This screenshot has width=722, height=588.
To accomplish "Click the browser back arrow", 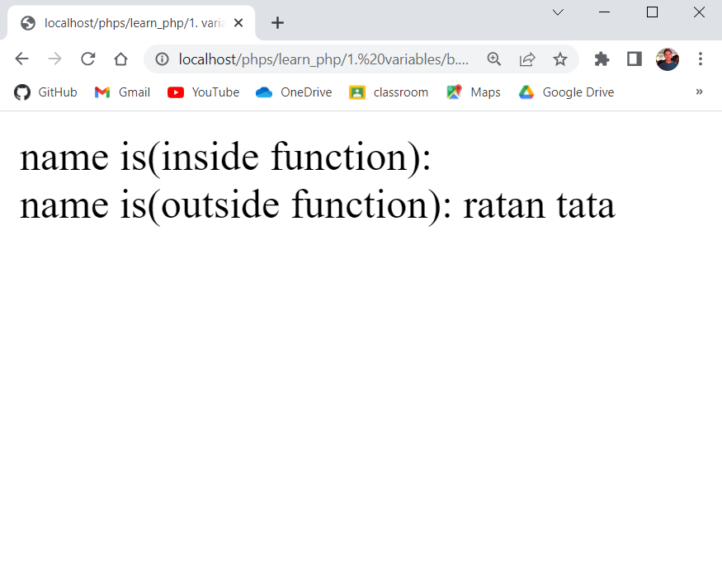I will (22, 59).
